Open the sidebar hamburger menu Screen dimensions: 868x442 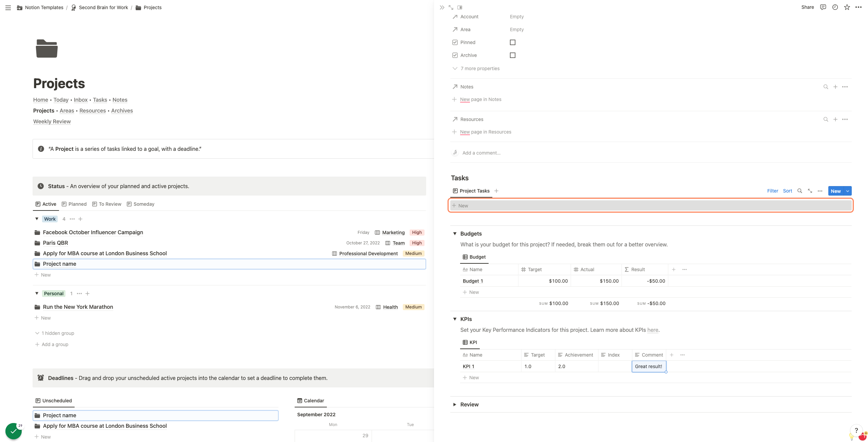[x=8, y=7]
